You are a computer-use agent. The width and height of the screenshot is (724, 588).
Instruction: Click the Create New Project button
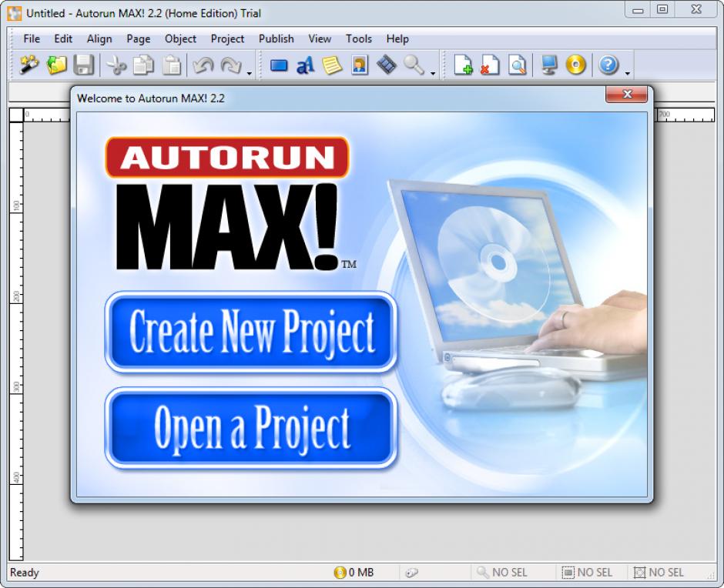(251, 332)
